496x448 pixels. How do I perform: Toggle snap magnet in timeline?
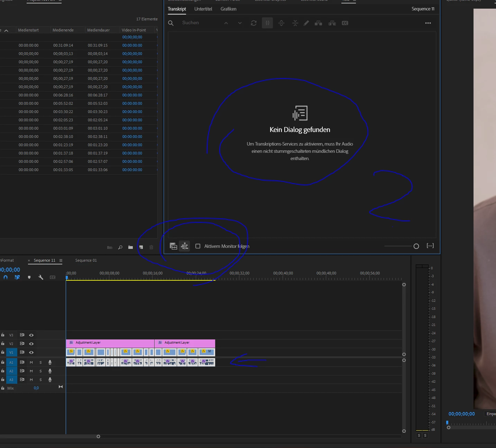pos(6,277)
